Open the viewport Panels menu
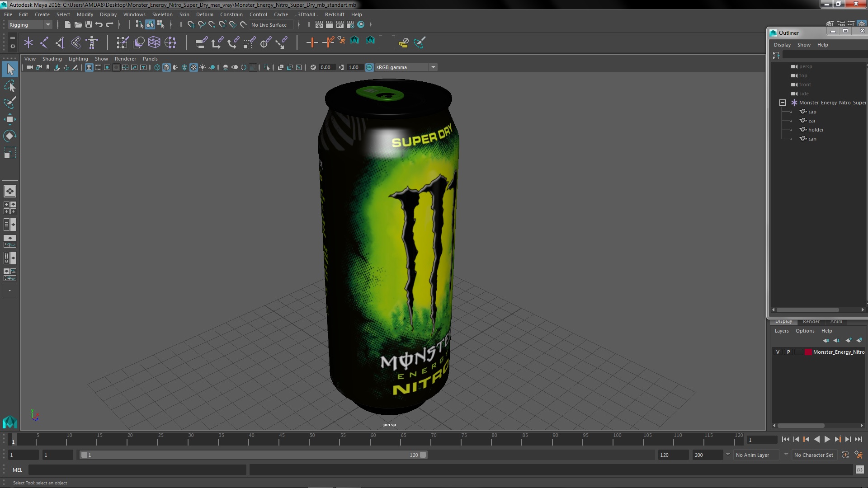Screen dimensions: 868x488 click(x=150, y=59)
